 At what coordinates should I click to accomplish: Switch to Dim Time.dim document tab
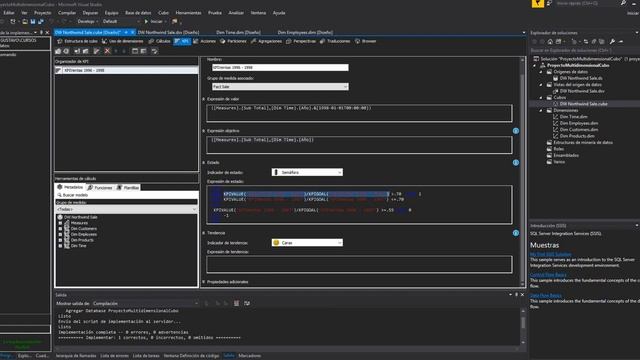click(238, 32)
